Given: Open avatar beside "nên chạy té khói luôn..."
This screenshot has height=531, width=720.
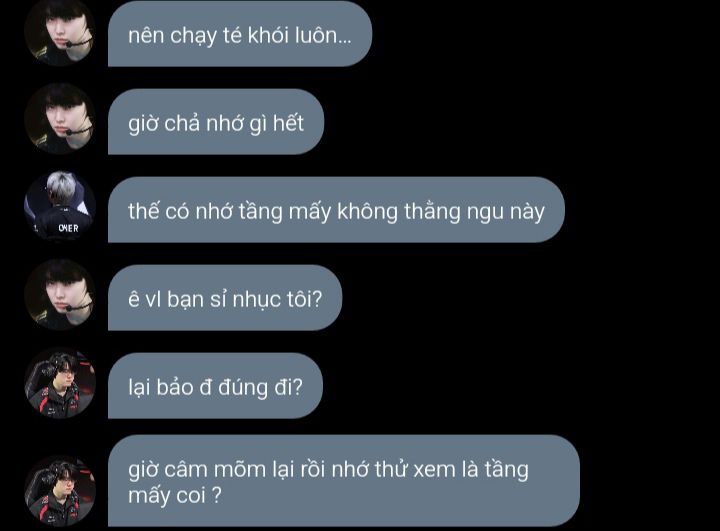Looking at the screenshot, I should pyautogui.click(x=60, y=32).
